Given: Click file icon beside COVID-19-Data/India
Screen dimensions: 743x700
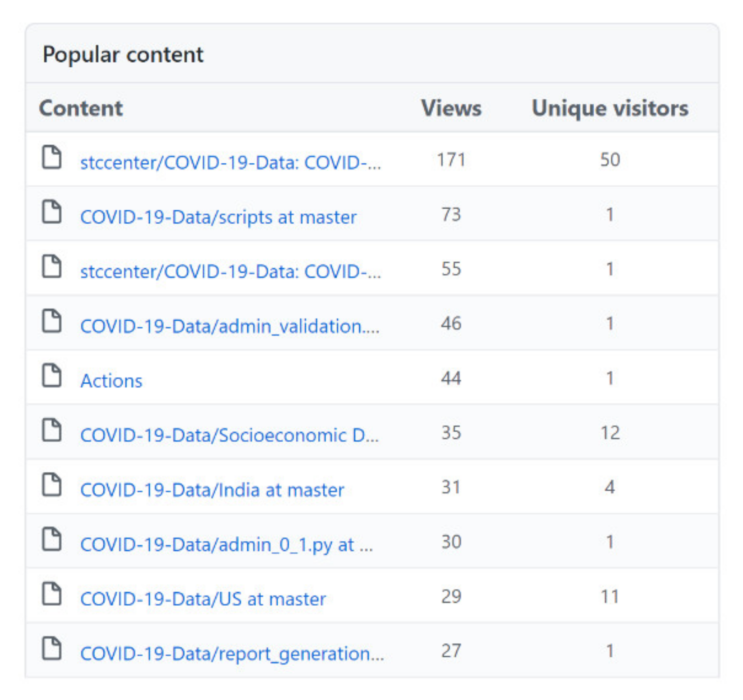Looking at the screenshot, I should (x=51, y=485).
